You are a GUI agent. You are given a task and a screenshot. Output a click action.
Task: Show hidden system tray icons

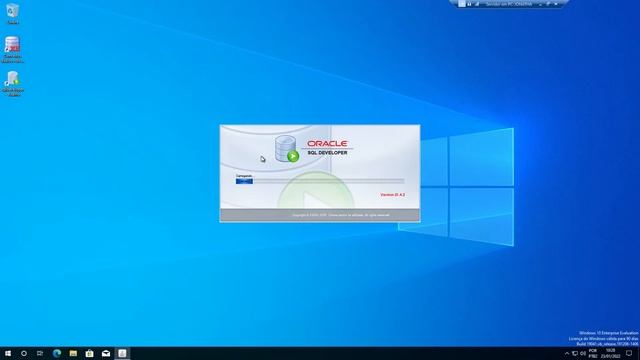pos(567,353)
